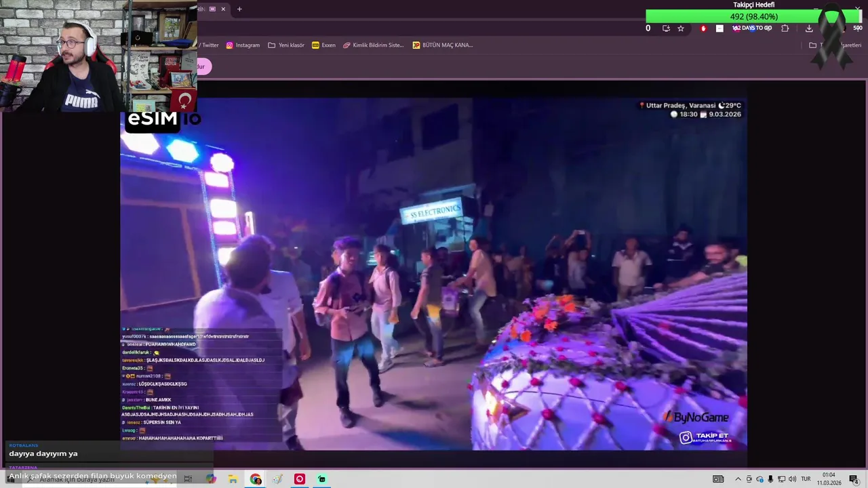Open the red circular app in taskbar
This screenshot has width=868, height=488.
click(x=300, y=479)
